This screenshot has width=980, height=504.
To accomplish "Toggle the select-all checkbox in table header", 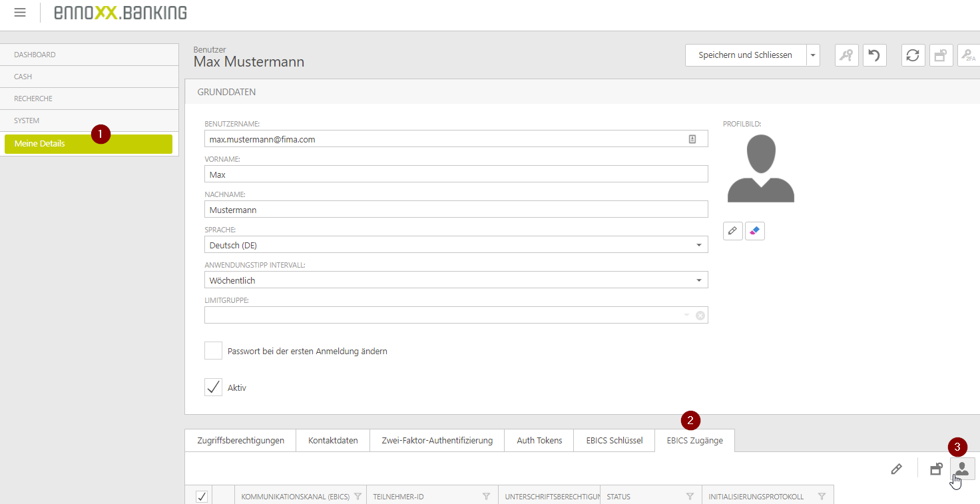I will 202,497.
